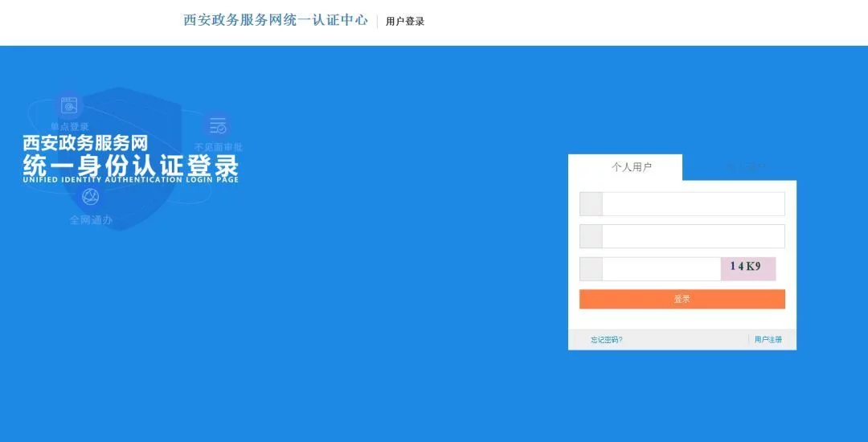Click the 统一身份认证登录 banner heading
The image size is (868, 442).
tap(131, 165)
